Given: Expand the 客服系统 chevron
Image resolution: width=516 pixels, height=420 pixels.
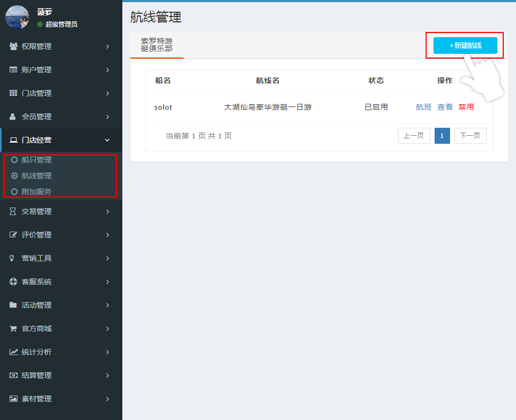Looking at the screenshot, I should click(107, 282).
